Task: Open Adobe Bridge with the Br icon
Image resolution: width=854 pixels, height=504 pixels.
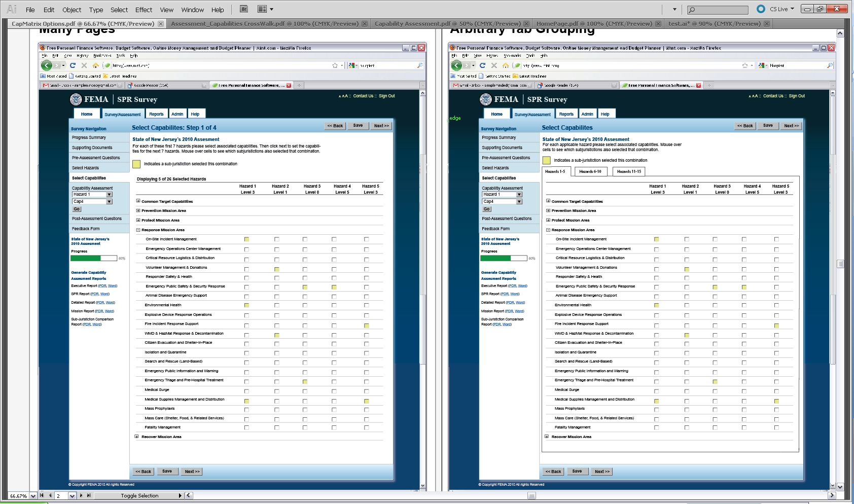Action: (244, 9)
